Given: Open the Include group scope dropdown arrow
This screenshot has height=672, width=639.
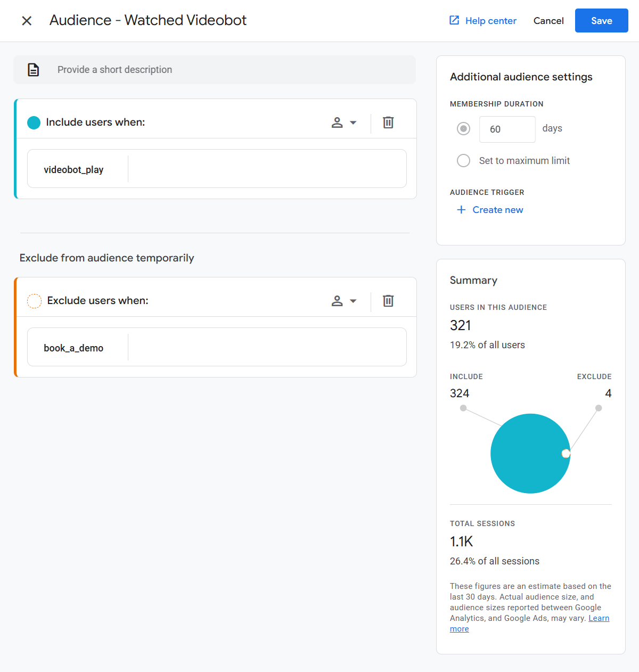Looking at the screenshot, I should tap(353, 122).
